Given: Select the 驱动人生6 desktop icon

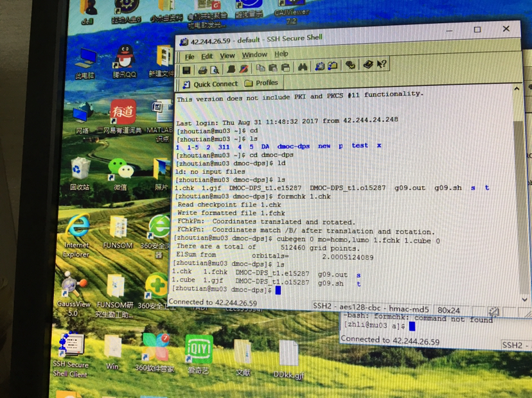Looking at the screenshot, I should [x=126, y=12].
